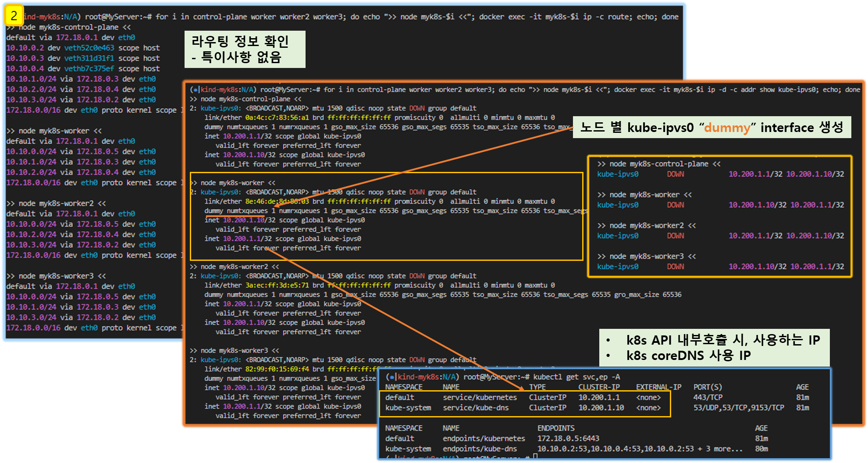868x463 pixels.
Task: Select the '10.10.0.2 dev' route line
Action: [83, 48]
